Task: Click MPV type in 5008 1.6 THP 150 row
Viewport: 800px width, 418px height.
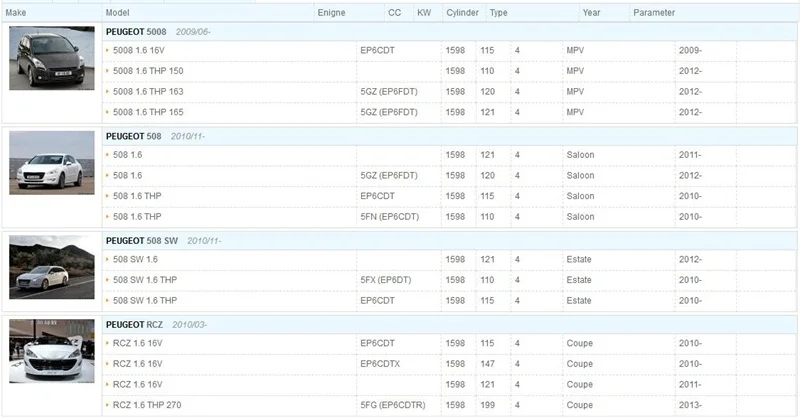Action: coord(575,71)
